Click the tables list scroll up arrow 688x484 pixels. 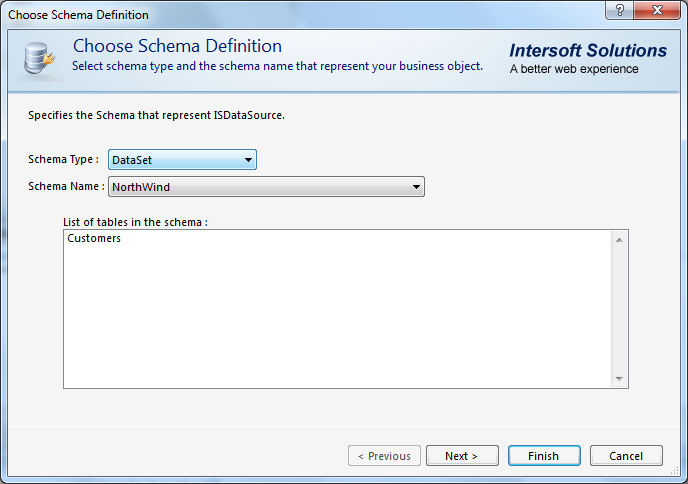click(620, 240)
